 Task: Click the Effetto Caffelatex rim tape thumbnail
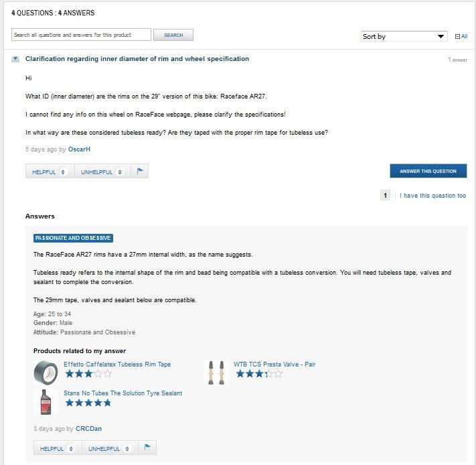46,372
